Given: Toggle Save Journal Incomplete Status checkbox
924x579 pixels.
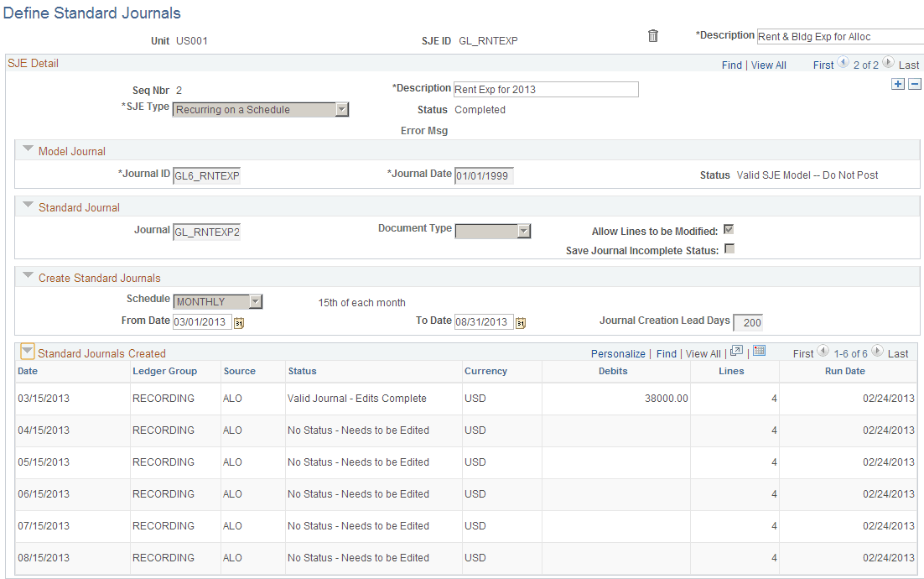Looking at the screenshot, I should point(729,249).
